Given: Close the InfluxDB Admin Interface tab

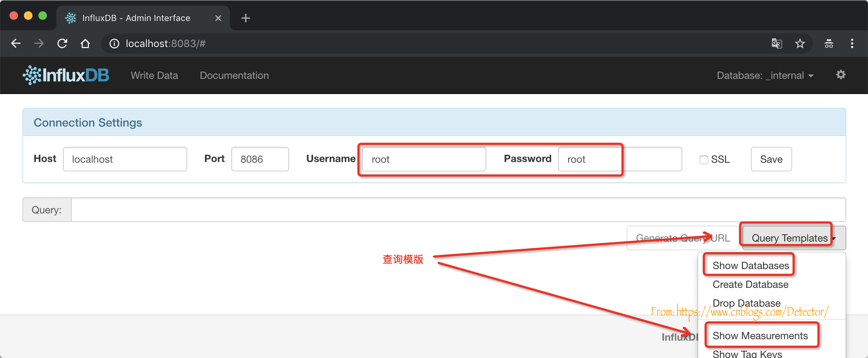Looking at the screenshot, I should click(x=218, y=18).
